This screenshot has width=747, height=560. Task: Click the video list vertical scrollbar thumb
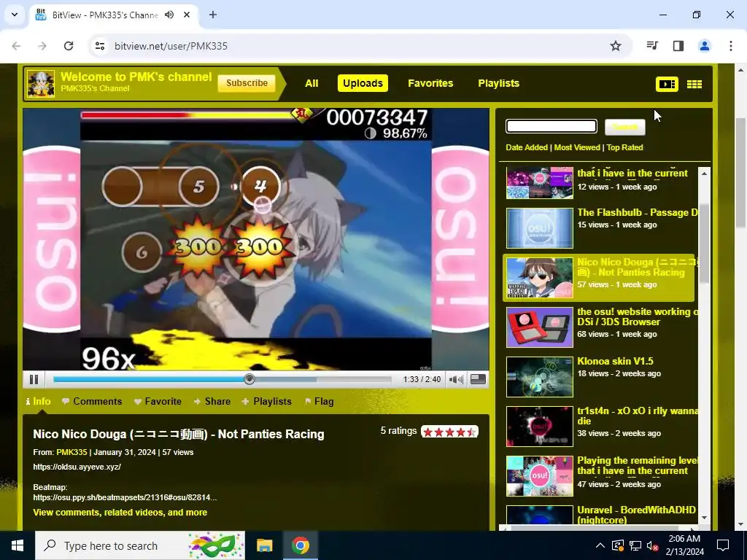click(704, 243)
